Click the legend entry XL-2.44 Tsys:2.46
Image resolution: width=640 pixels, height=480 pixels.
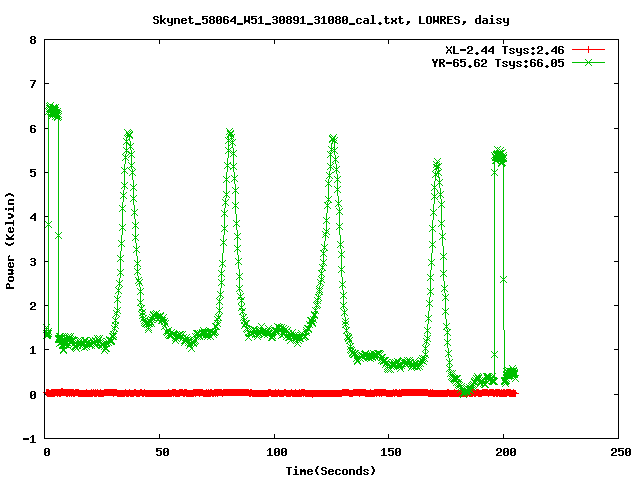click(x=505, y=50)
